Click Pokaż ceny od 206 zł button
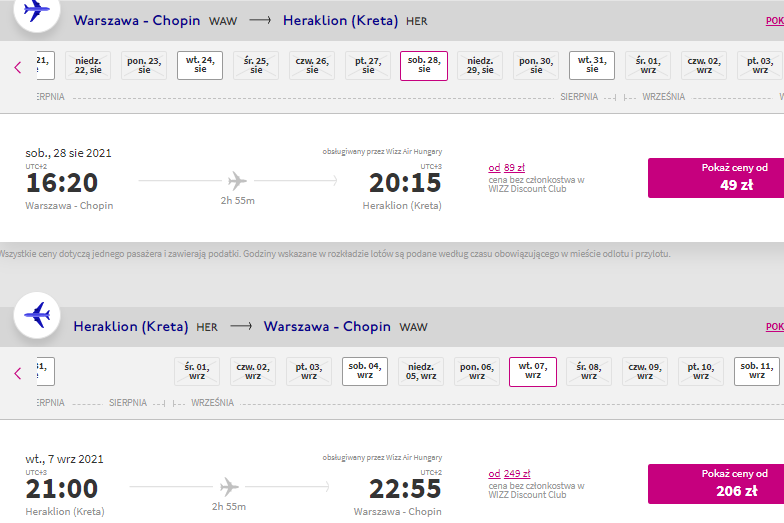 click(x=716, y=484)
